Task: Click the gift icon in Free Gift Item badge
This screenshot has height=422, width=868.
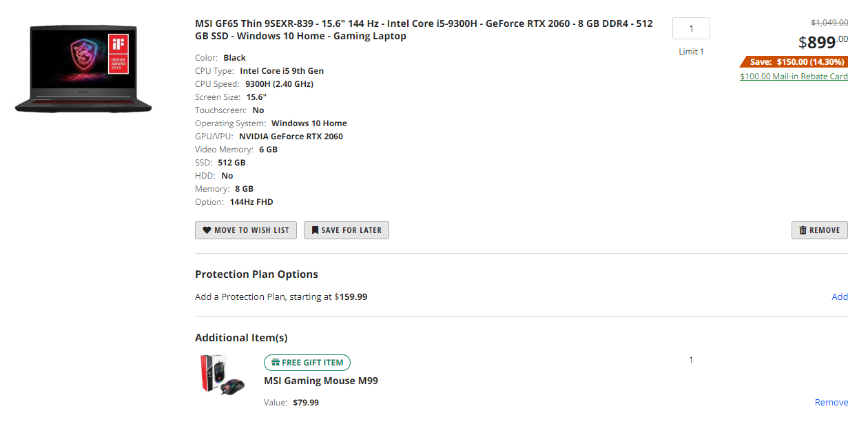Action: pyautogui.click(x=276, y=363)
